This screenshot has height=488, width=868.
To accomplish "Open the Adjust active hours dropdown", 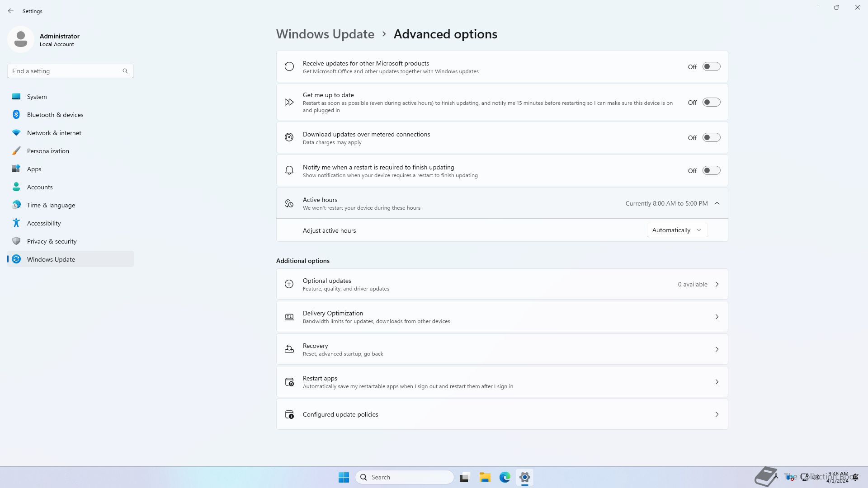I will (677, 230).
